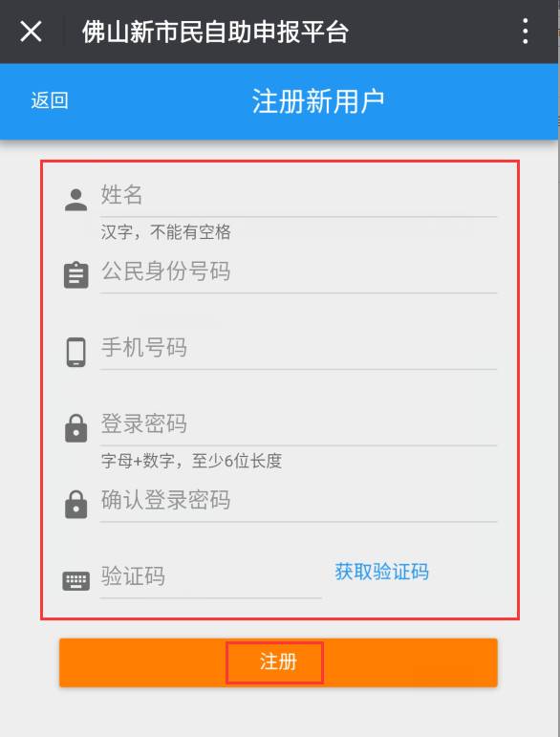This screenshot has width=560, height=737.
Task: Click the 注册新用户 header title
Action: point(318,101)
